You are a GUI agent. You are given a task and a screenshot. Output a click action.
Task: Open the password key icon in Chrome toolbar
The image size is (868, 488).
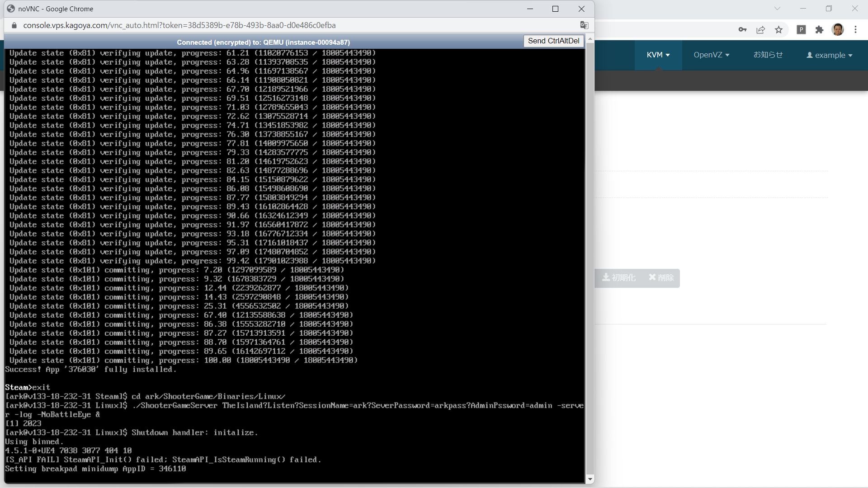pyautogui.click(x=742, y=30)
